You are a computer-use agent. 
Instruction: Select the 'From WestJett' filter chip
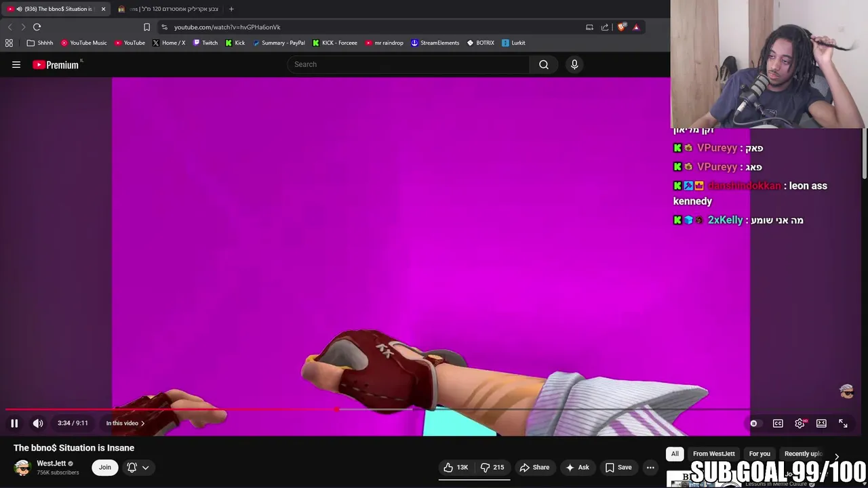point(714,453)
